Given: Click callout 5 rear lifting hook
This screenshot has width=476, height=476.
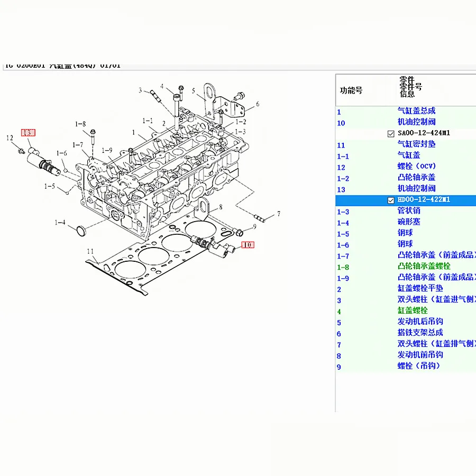Looking at the screenshot, I should coord(194,90).
